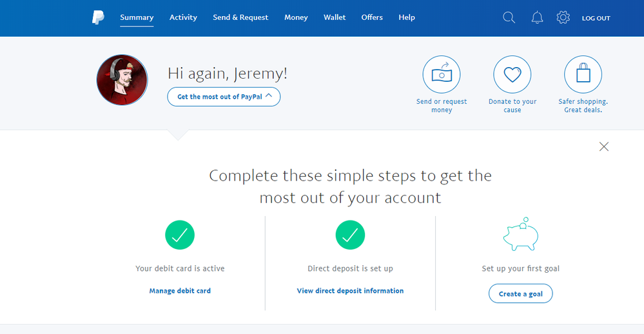Viewport: 644px width, 334px height.
Task: Click the LOG OUT link
Action: [596, 18]
